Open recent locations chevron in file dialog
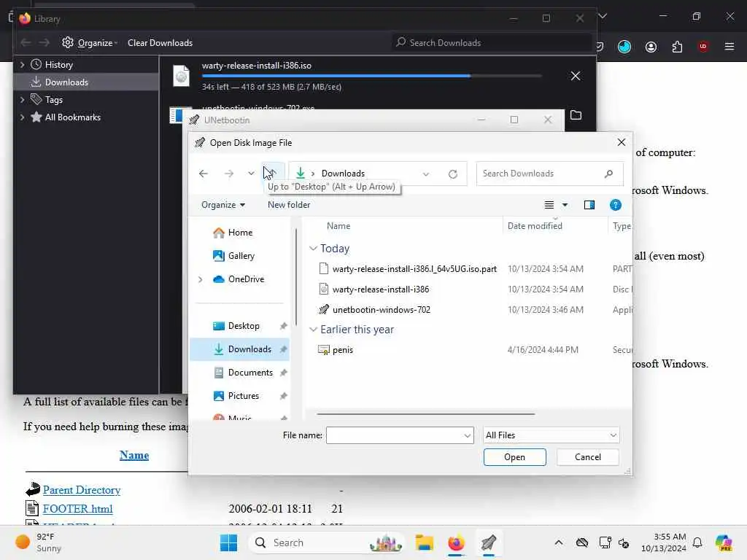This screenshot has width=747, height=560. [x=251, y=174]
